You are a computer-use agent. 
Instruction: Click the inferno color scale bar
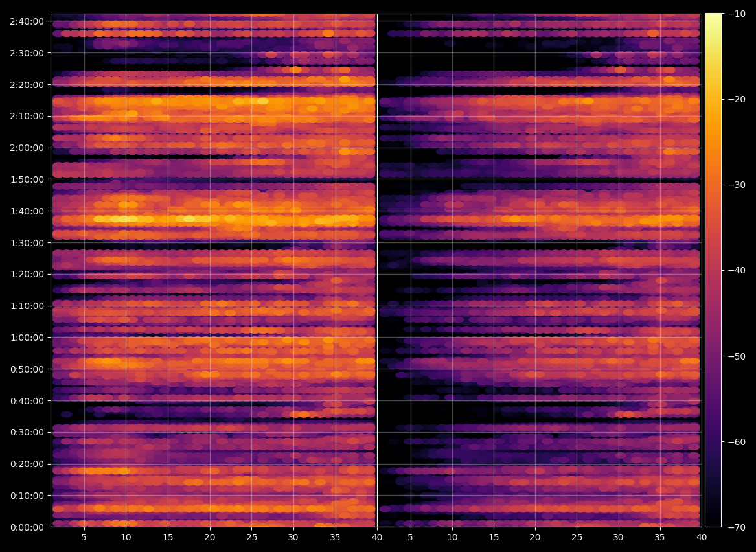[x=714, y=270]
